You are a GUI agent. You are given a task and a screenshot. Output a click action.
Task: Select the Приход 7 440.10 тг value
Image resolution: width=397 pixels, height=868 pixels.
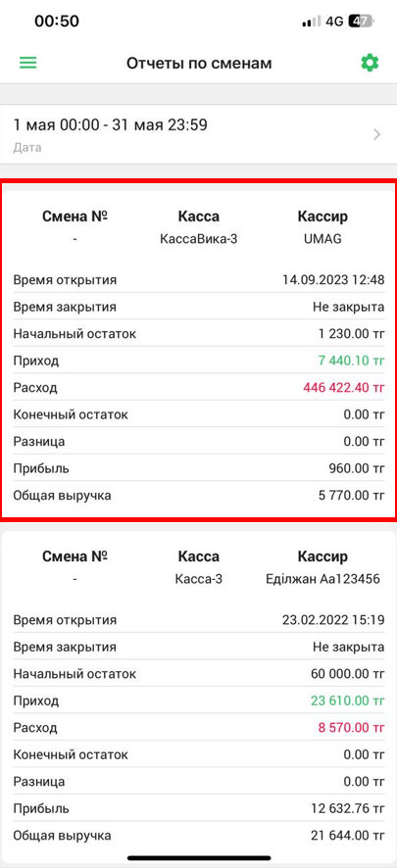[x=351, y=361]
